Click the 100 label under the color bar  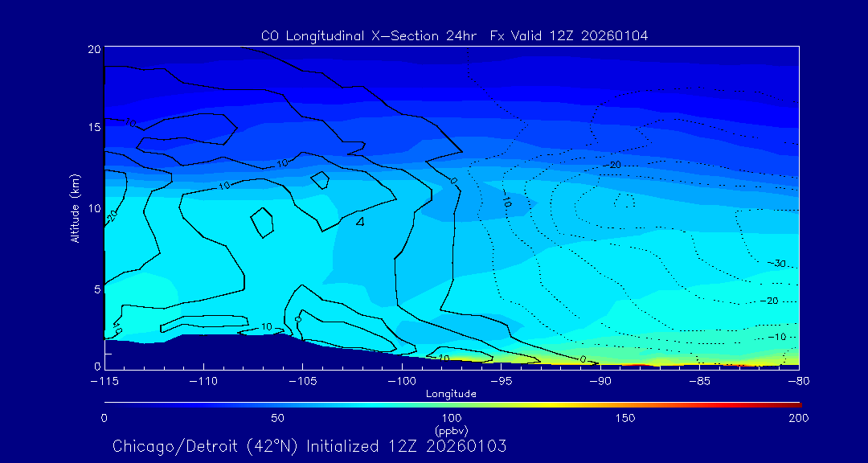[451, 418]
